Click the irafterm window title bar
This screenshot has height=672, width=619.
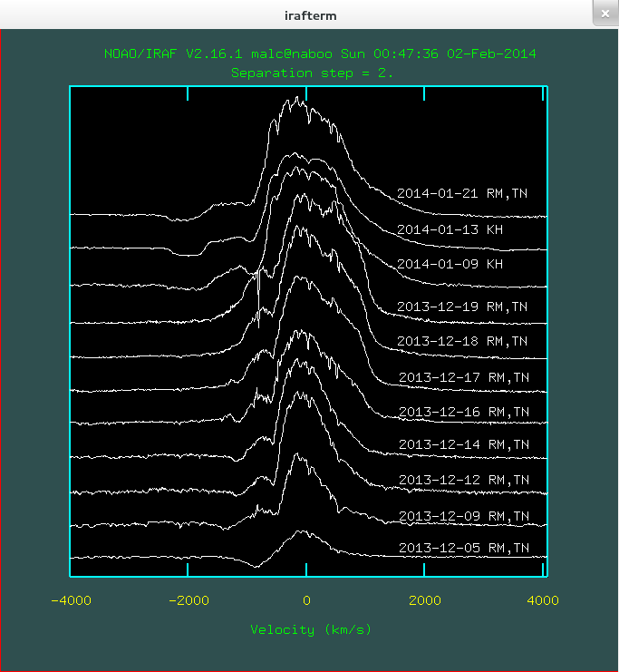[x=309, y=15]
